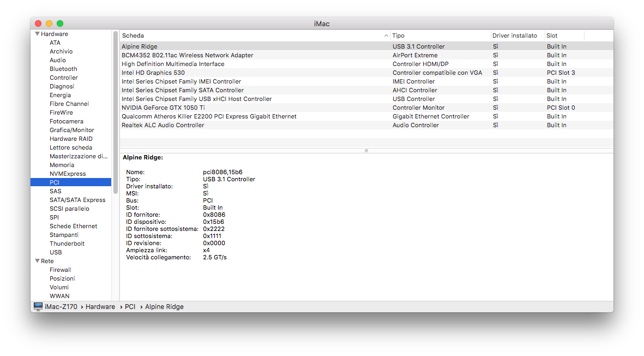Click PCI in the path bar
Image resolution: width=644 pixels, height=356 pixels.
click(130, 307)
